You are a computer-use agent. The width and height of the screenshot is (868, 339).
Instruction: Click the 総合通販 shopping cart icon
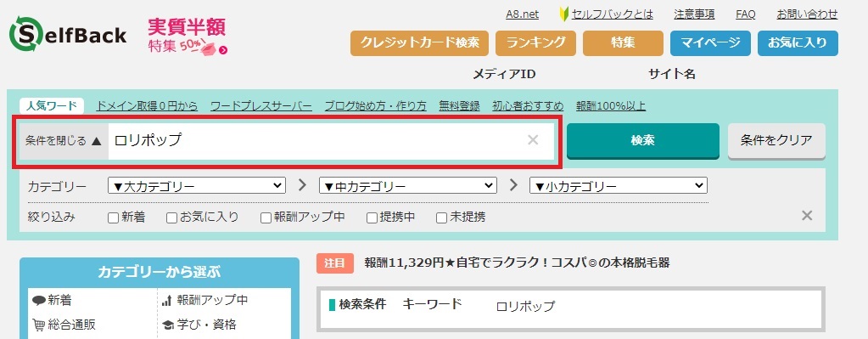point(39,325)
